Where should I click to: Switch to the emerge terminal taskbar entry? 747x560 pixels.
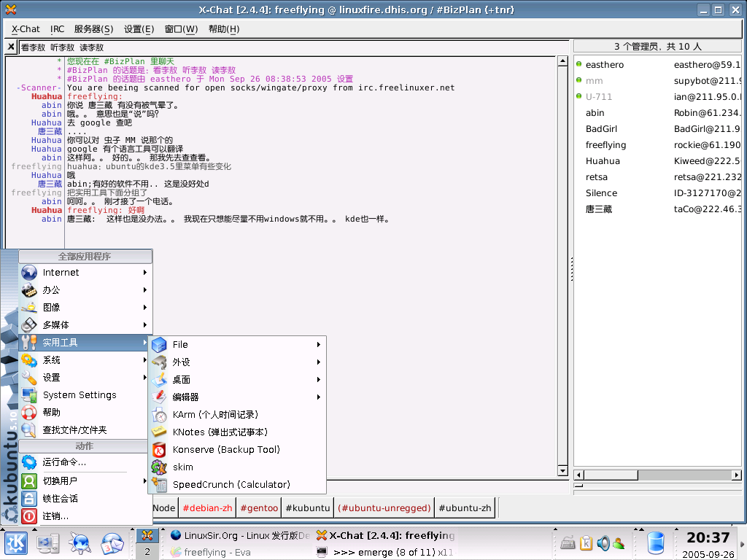386,553
